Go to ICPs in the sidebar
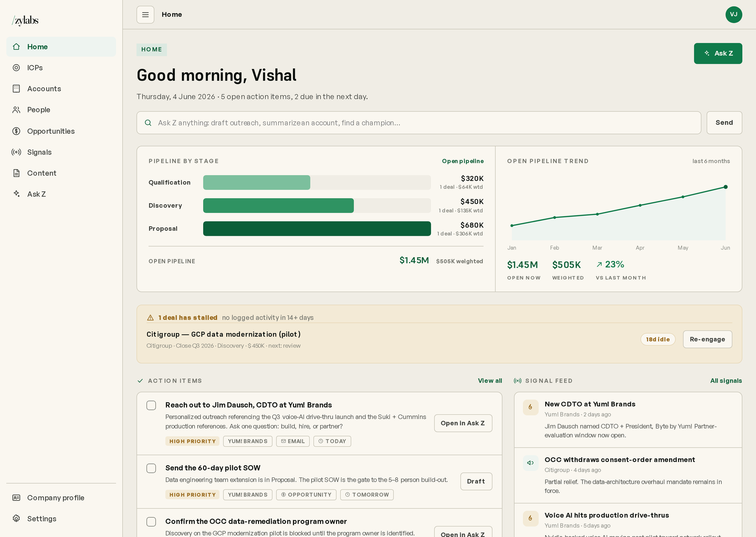This screenshot has width=756, height=537. (x=61, y=68)
